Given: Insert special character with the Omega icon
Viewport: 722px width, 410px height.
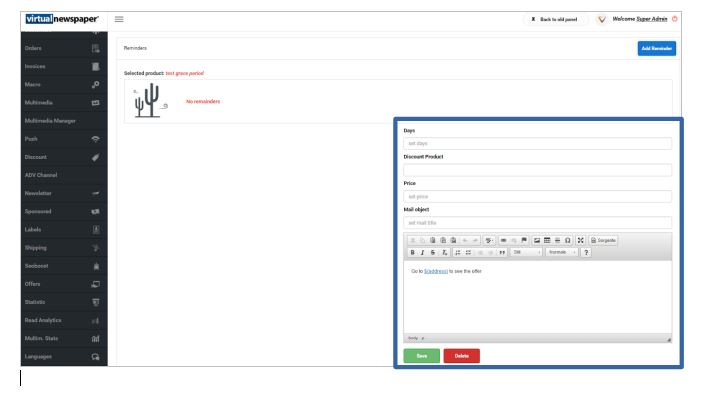Looking at the screenshot, I should [x=568, y=241].
